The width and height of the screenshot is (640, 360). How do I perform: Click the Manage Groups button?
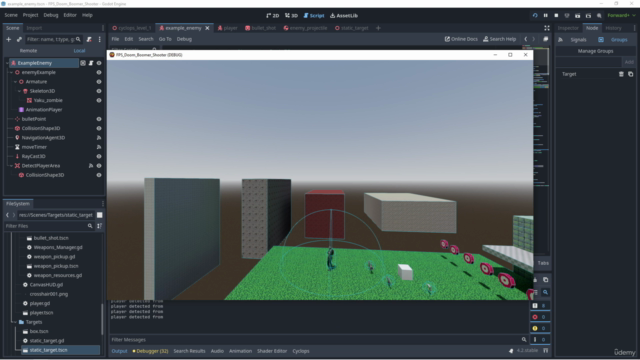[x=596, y=51]
